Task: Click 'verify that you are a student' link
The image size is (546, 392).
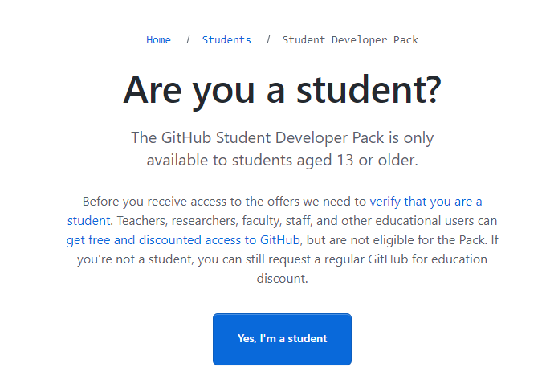Action: 426,202
